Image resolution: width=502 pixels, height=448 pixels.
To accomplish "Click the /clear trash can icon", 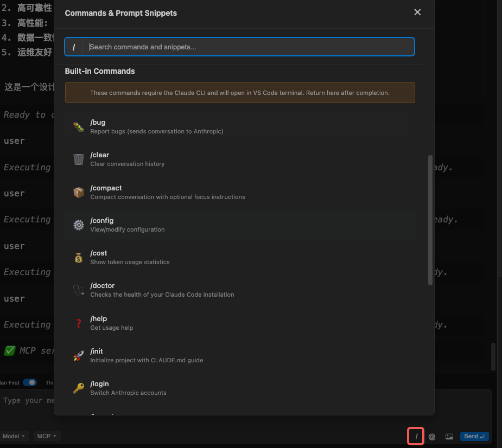I will point(79,159).
